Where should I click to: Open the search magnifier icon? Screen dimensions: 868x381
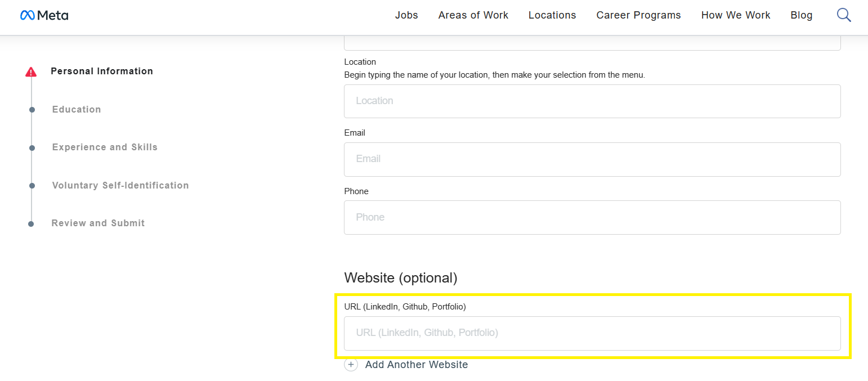(x=844, y=15)
